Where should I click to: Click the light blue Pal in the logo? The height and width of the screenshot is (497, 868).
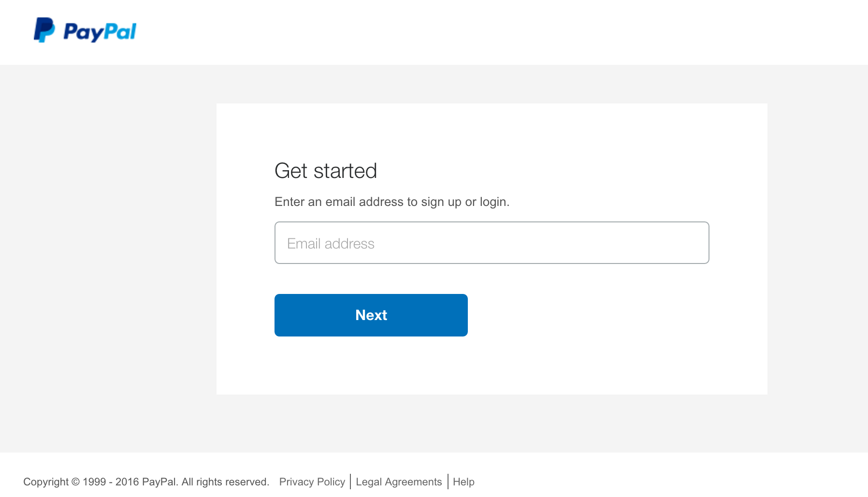(x=120, y=31)
